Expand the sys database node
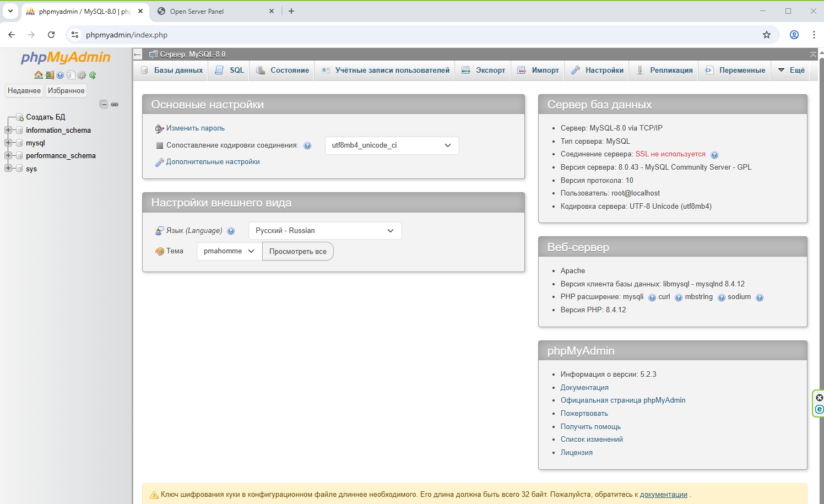The height and width of the screenshot is (504, 824). (x=8, y=168)
